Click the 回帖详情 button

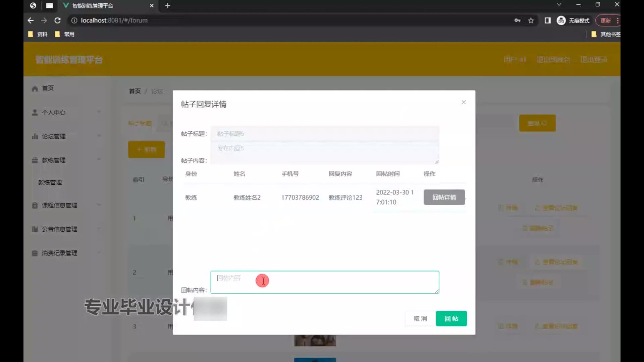click(444, 197)
